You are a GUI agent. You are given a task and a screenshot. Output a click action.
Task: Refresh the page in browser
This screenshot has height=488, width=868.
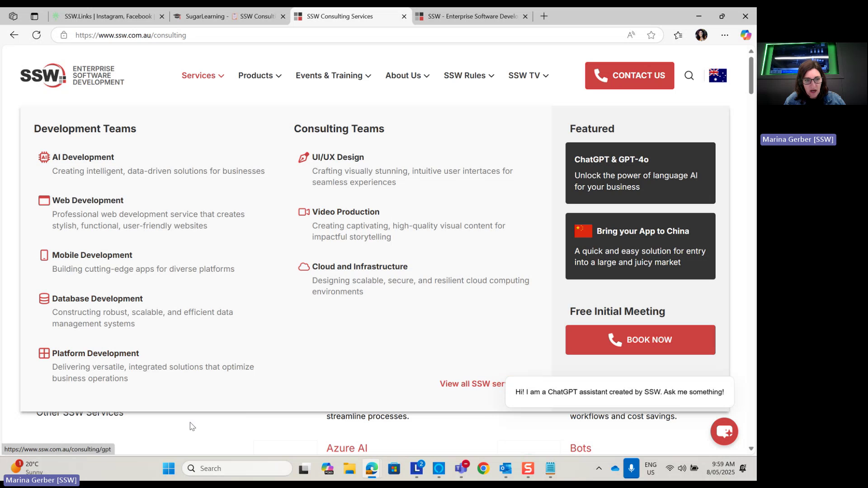[x=37, y=35]
